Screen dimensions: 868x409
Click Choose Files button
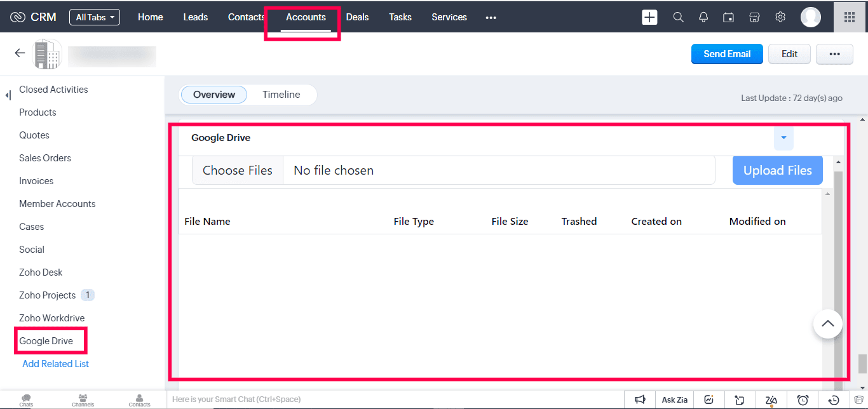[238, 170]
